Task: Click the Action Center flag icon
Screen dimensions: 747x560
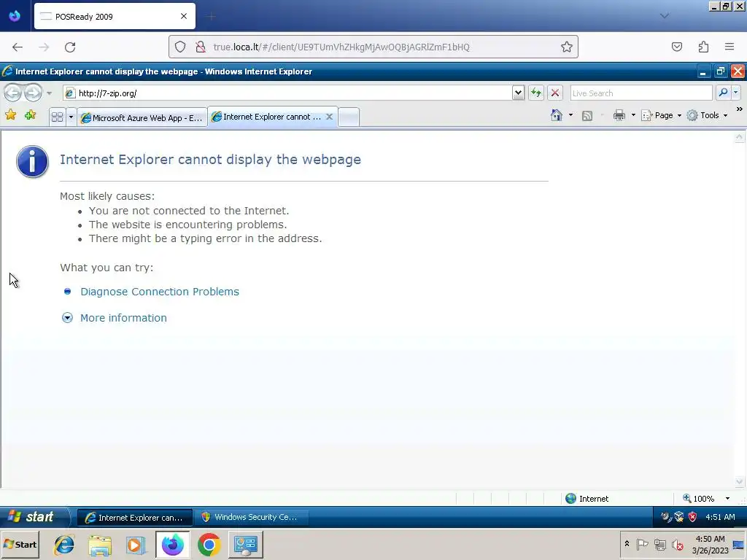Action: point(642,544)
